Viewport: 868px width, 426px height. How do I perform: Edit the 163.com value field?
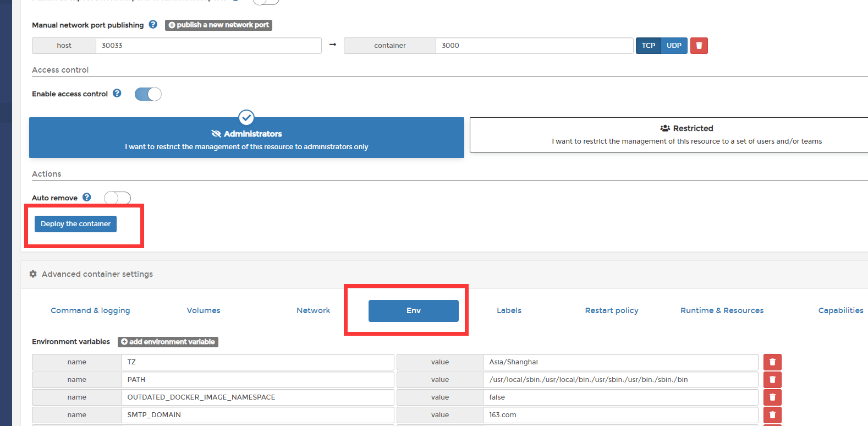pyautogui.click(x=620, y=415)
